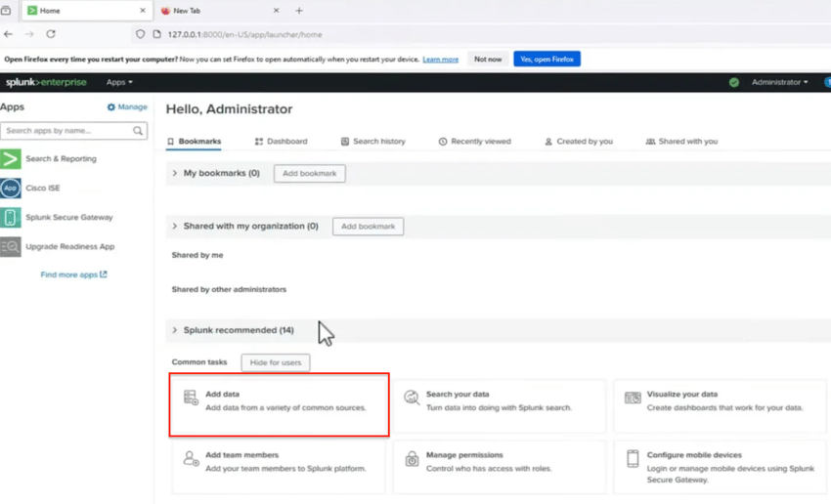This screenshot has height=504, width=831.
Task: Click the green health status check icon
Action: tap(734, 82)
